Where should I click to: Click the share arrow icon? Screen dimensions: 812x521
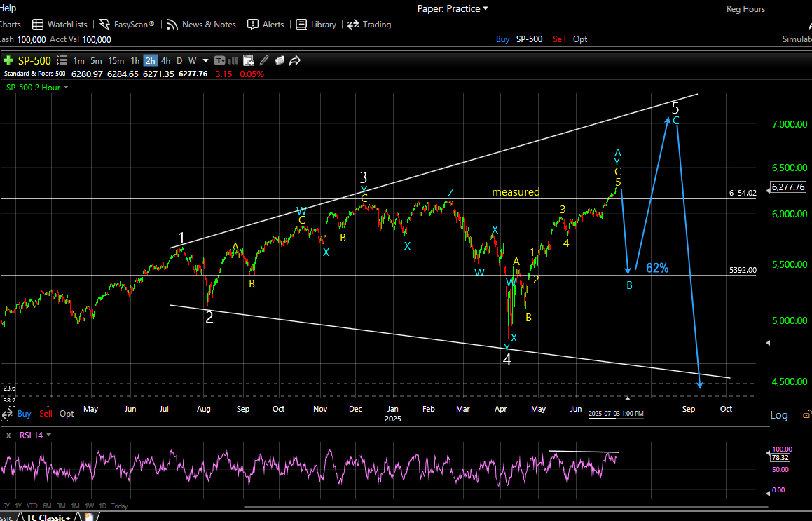pos(295,60)
